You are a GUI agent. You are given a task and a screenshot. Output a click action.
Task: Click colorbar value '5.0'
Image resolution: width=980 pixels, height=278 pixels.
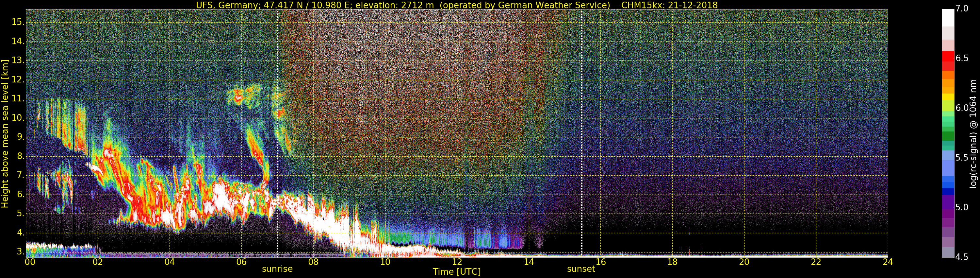coord(961,208)
